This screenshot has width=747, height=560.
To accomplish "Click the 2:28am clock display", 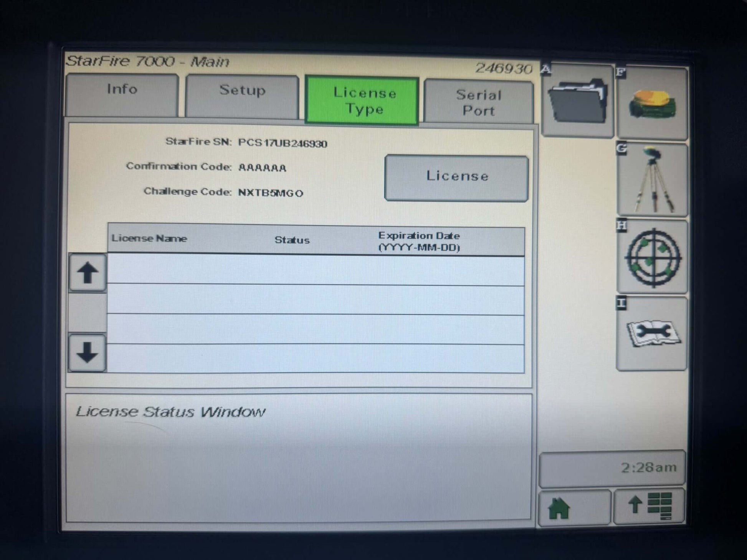I will coord(612,468).
